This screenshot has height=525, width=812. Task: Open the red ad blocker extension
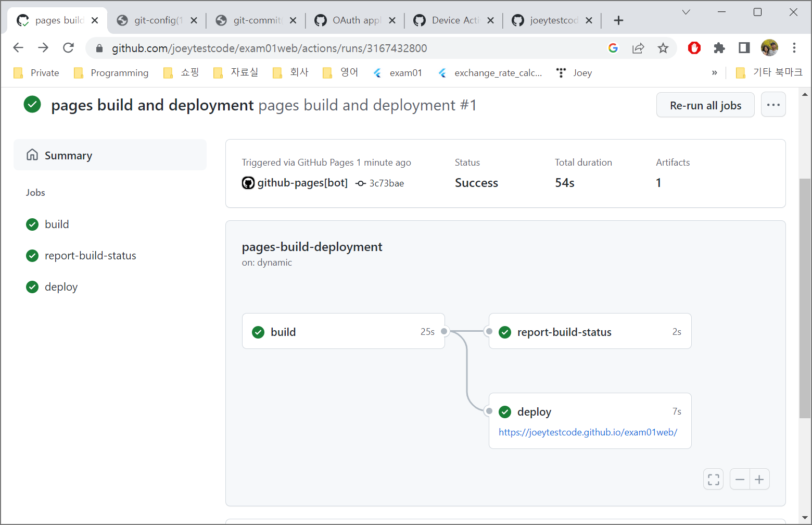[694, 48]
